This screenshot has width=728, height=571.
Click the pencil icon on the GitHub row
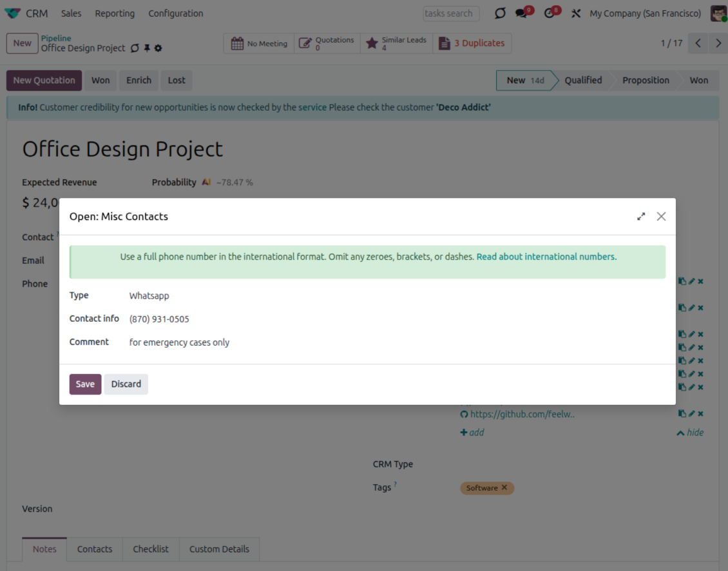pos(691,414)
